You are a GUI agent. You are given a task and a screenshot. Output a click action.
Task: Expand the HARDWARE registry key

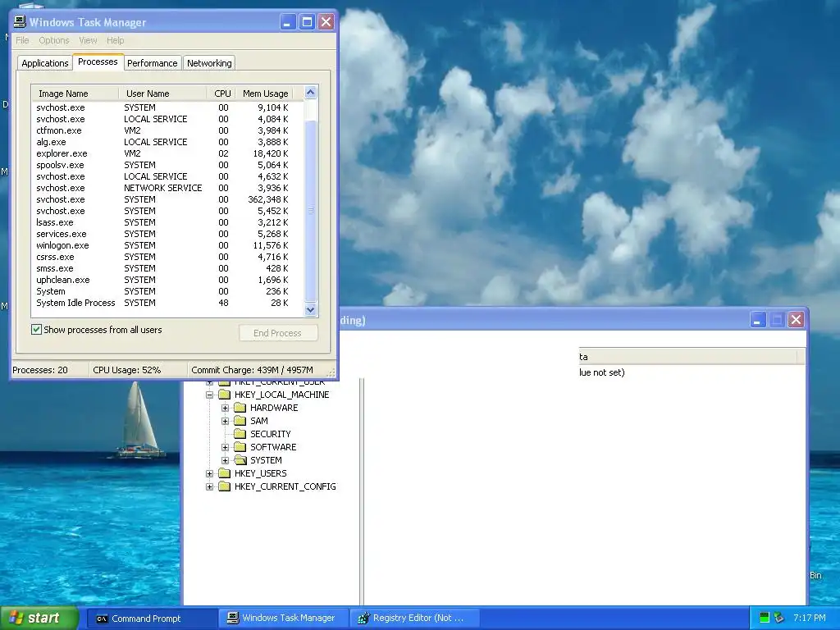point(225,408)
